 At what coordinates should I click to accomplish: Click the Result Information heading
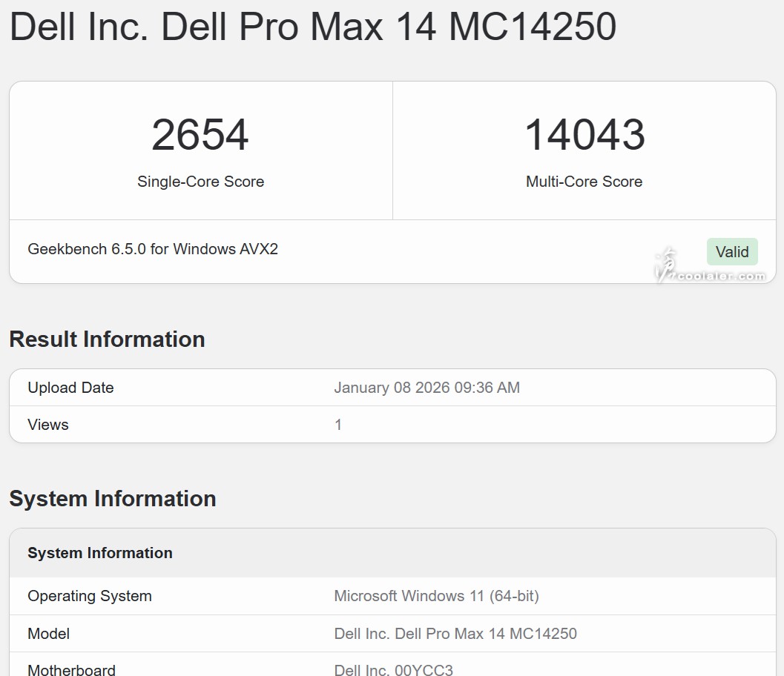(107, 339)
